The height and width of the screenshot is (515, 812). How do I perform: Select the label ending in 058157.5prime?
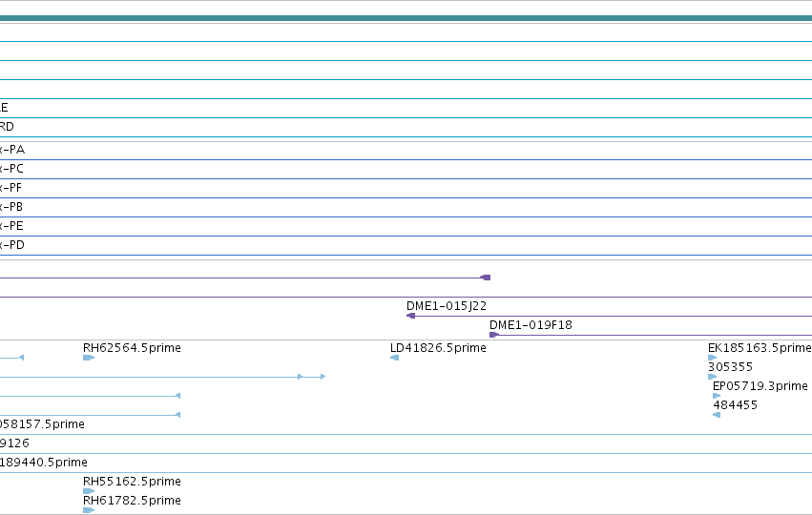(x=42, y=424)
